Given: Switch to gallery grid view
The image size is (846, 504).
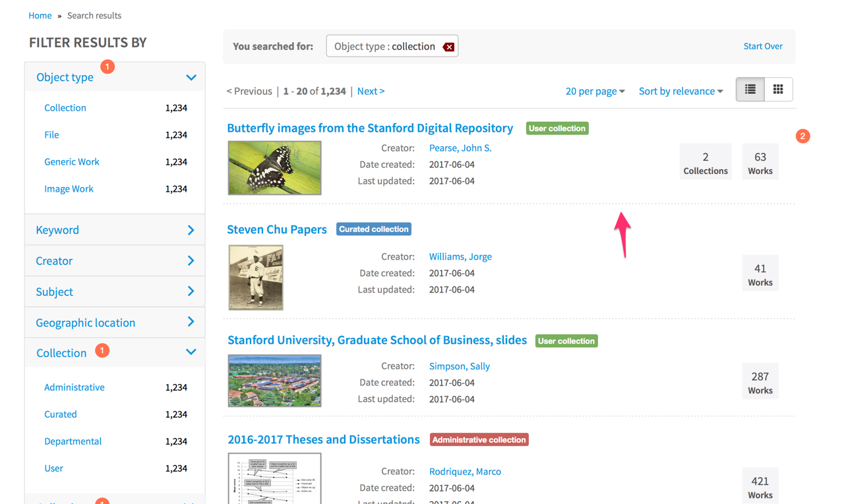Looking at the screenshot, I should coord(778,90).
